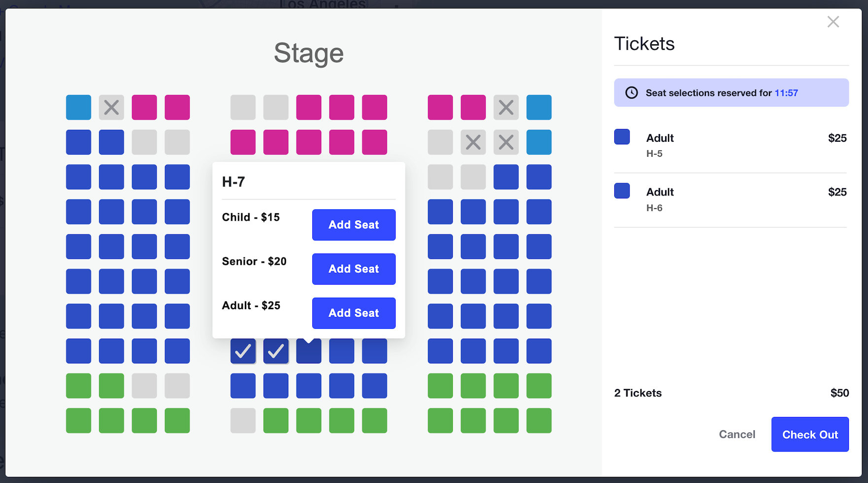
Task: Select the gray seat in center bottom row
Action: 243,420
